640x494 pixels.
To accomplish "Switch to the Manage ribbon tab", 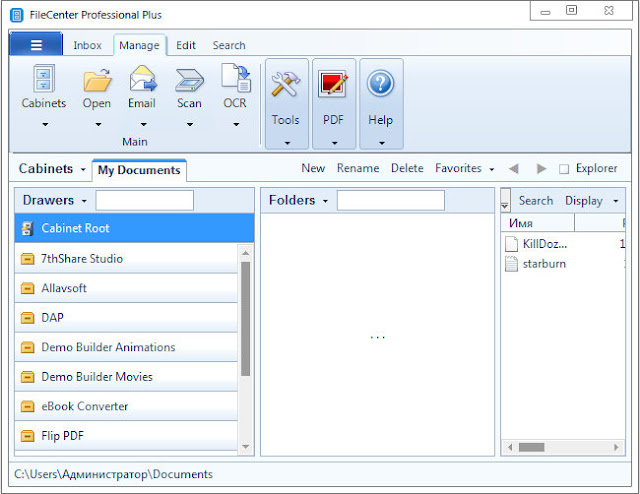I will (139, 45).
